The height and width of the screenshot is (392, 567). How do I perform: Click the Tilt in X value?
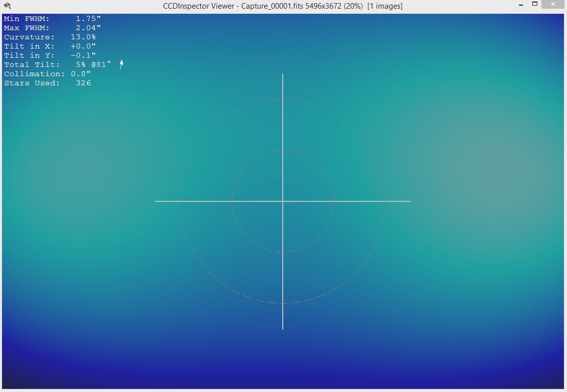[x=83, y=47]
